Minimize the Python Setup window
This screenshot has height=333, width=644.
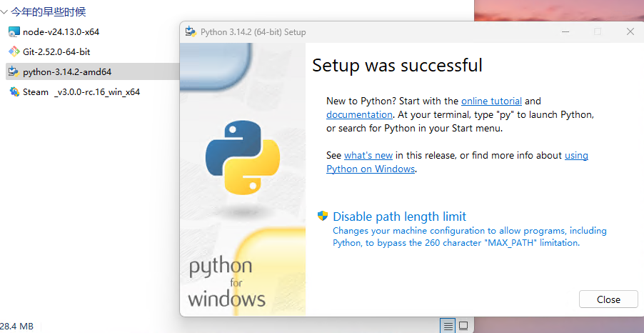pyautogui.click(x=565, y=31)
